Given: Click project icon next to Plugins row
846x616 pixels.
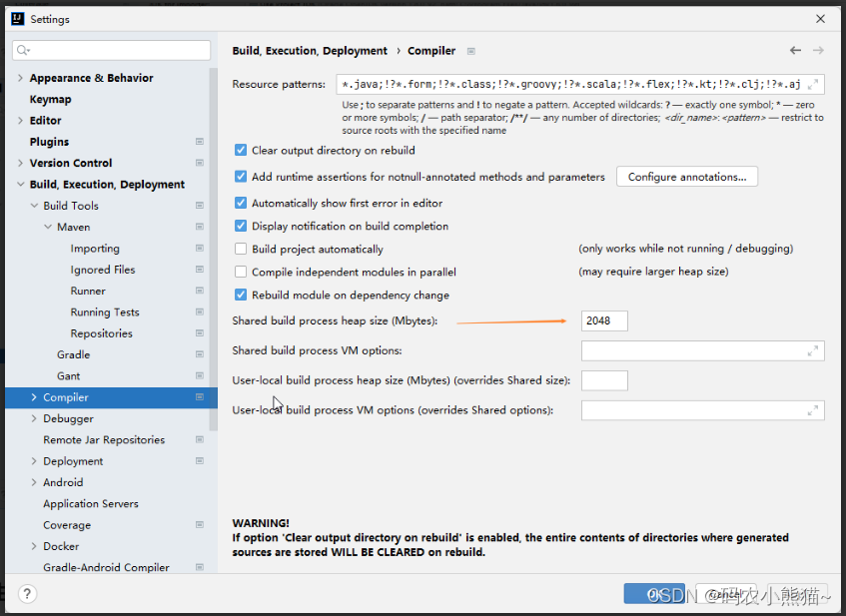Looking at the screenshot, I should [200, 142].
